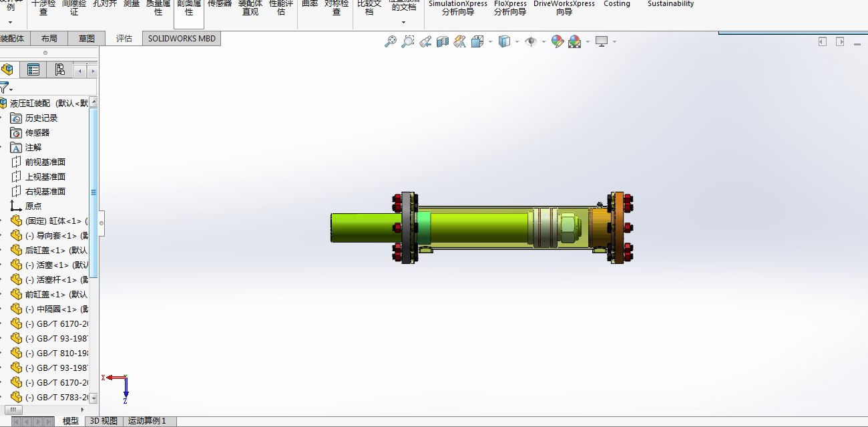Click the left arrow in manager tabs
The image size is (868, 427).
coord(80,71)
